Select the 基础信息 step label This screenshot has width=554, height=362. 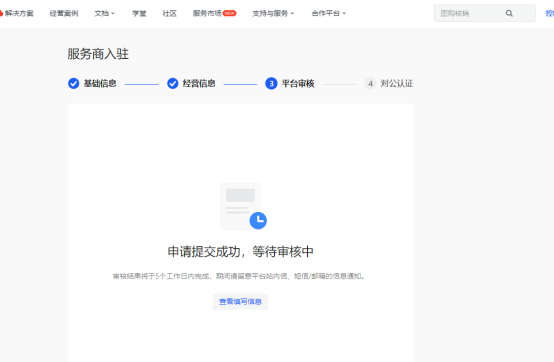(100, 84)
